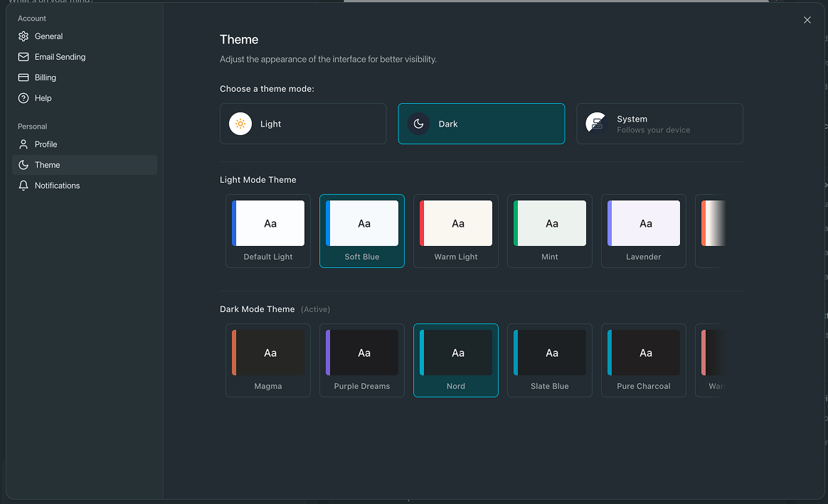
Task: Open Help section
Action: (x=85, y=98)
